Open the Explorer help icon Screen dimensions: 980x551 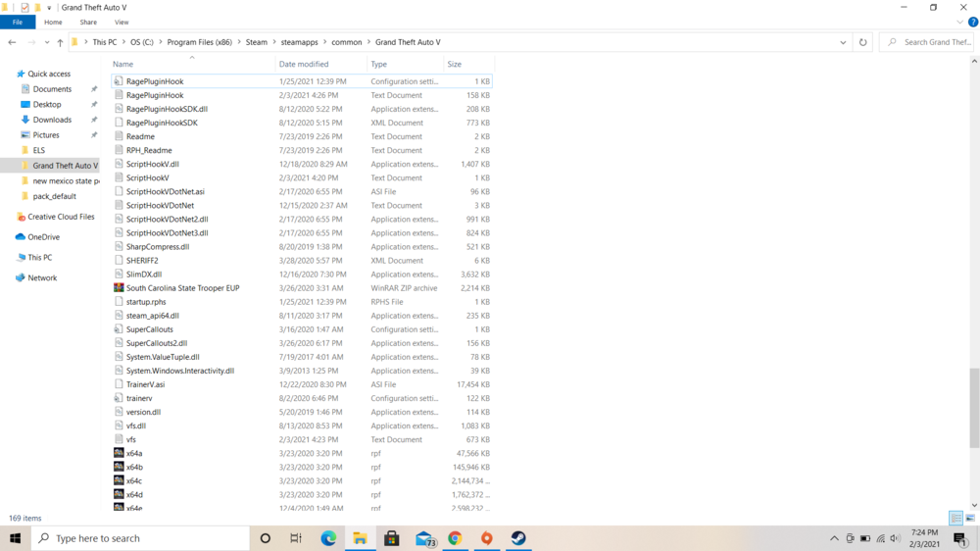click(x=973, y=22)
